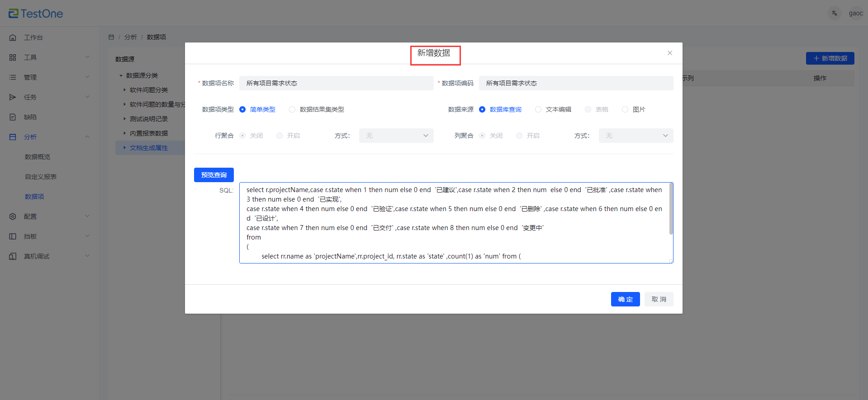Open the 行聚合 方式 dropdown
The width and height of the screenshot is (868, 400).
coord(396,136)
